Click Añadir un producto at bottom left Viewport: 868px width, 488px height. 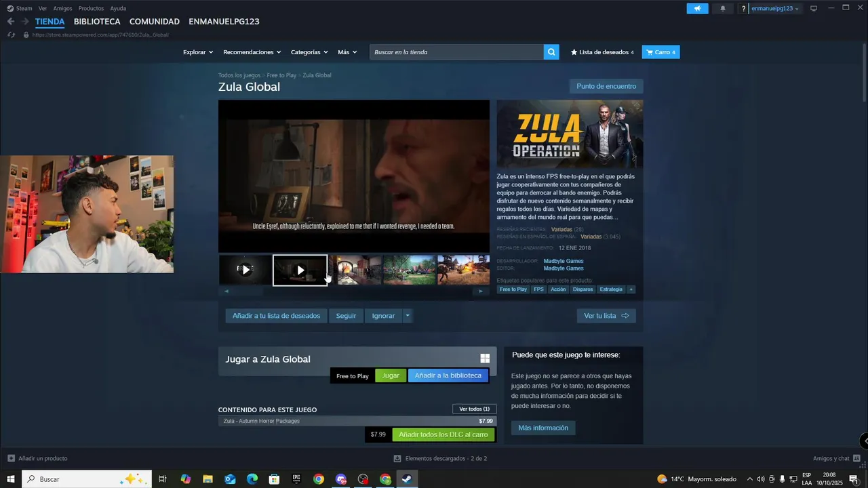pos(37,459)
